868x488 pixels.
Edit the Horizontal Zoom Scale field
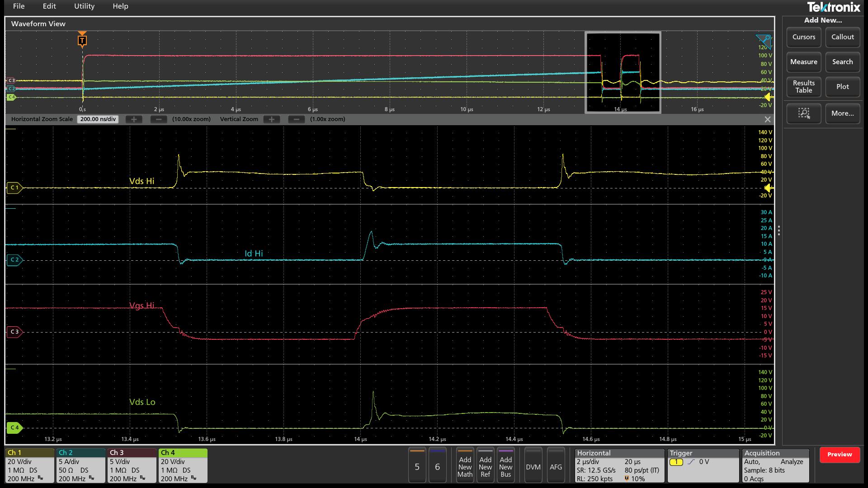(x=98, y=119)
